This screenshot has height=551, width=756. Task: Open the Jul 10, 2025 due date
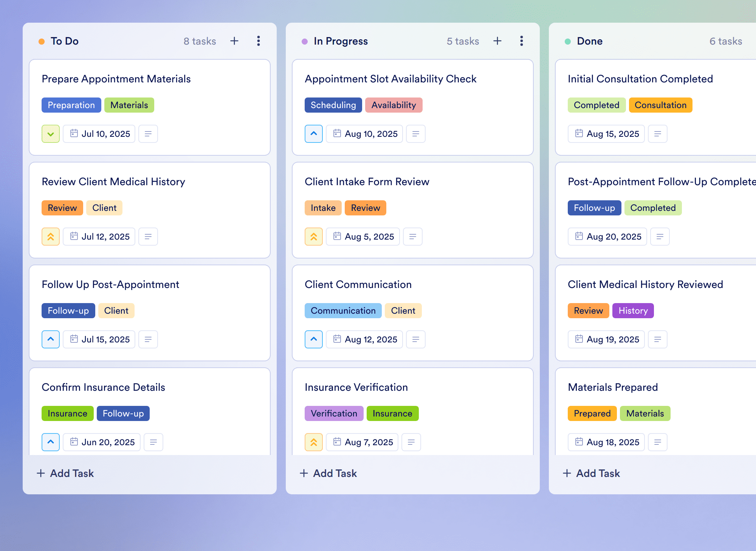tap(99, 134)
